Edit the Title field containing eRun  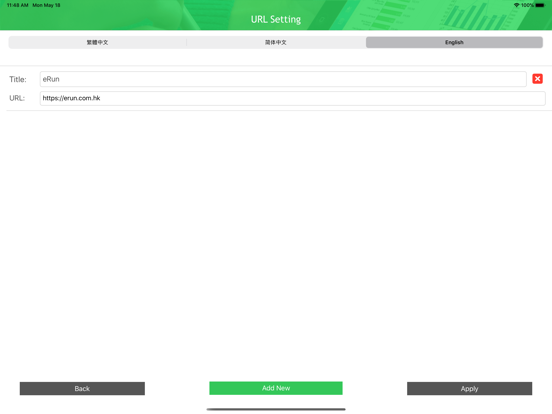click(x=283, y=79)
